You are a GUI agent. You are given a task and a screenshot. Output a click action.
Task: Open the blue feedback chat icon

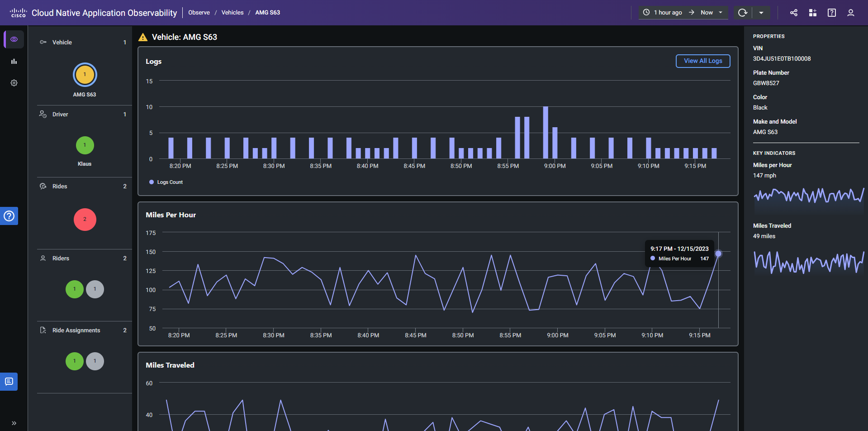(9, 382)
